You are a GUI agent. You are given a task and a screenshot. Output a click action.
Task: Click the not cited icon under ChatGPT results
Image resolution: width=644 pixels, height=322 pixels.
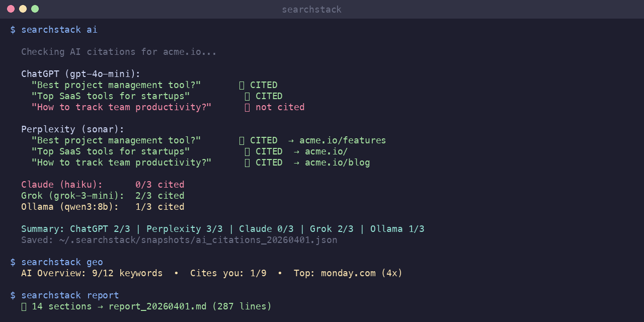(247, 107)
